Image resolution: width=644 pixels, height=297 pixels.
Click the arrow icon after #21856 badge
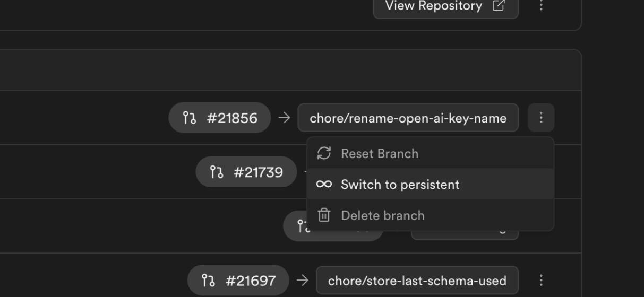pos(284,118)
